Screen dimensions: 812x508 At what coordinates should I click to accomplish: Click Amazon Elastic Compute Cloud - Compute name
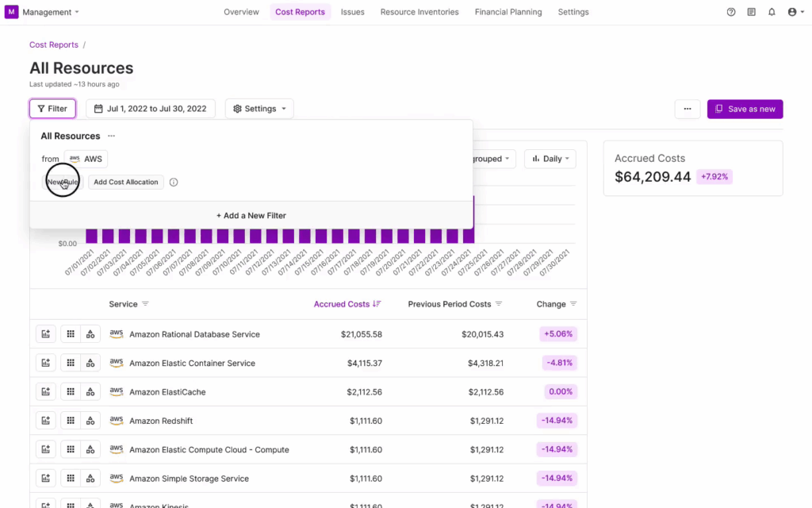[x=209, y=449]
